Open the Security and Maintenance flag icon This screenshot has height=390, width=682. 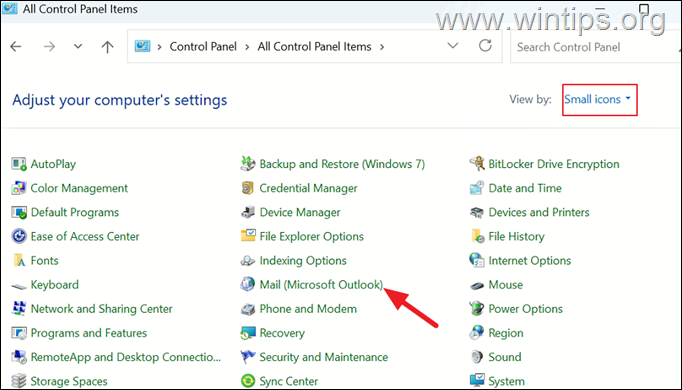click(247, 357)
